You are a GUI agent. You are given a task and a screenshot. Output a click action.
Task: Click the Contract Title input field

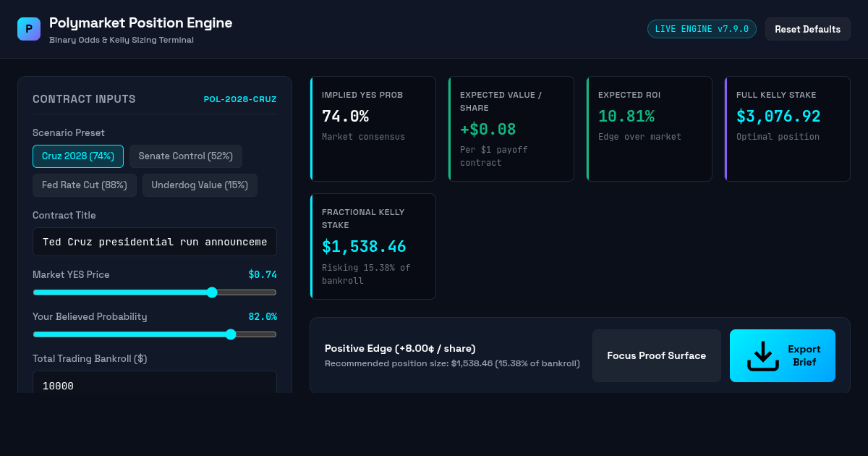(x=155, y=242)
